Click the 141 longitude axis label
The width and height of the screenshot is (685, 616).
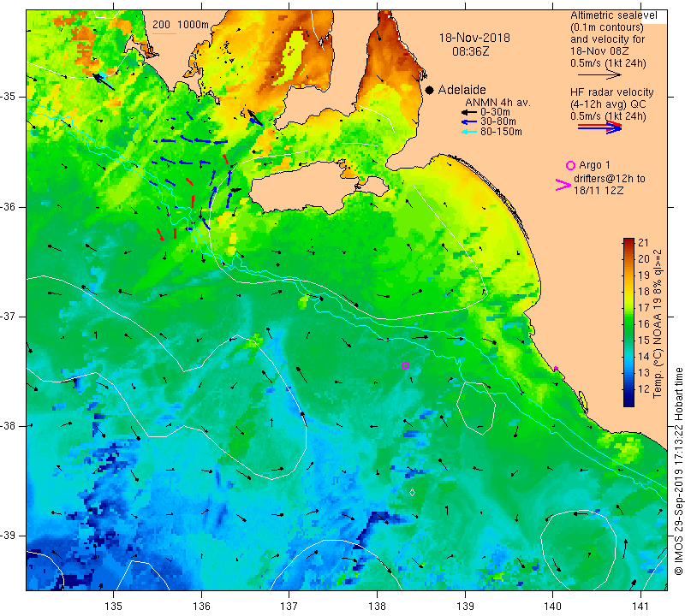click(x=640, y=607)
